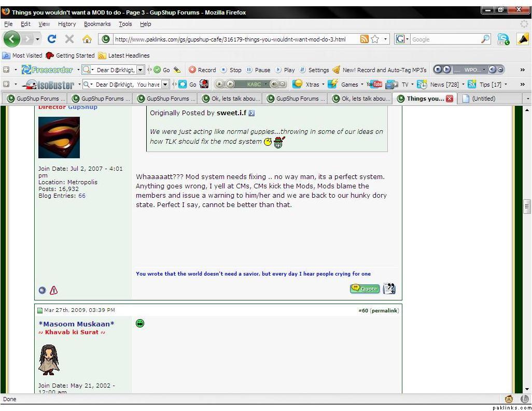Bookmark this page with the star icon
Image resolution: width=532 pixels, height=411 pixels.
375,39
